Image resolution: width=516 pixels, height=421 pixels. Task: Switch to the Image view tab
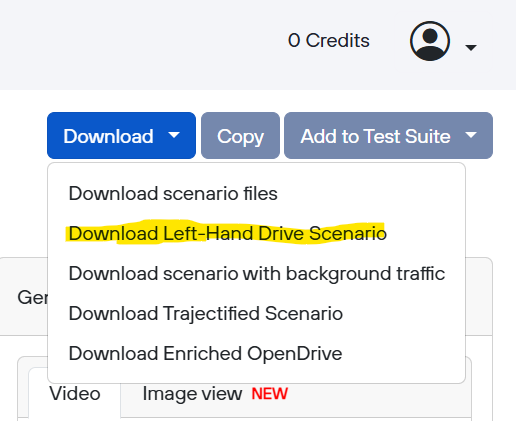pos(215,394)
